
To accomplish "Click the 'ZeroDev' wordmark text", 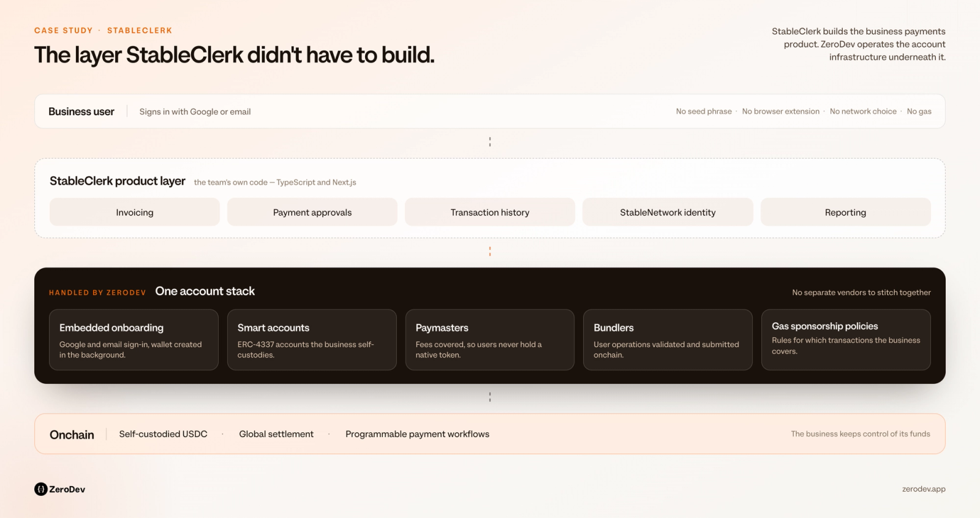I will [67, 489].
